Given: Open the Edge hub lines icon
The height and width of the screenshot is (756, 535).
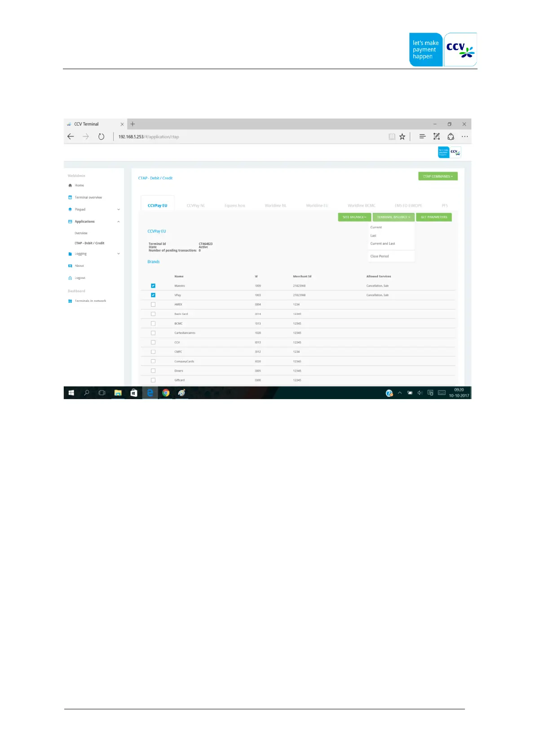Looking at the screenshot, I should pos(422,136).
